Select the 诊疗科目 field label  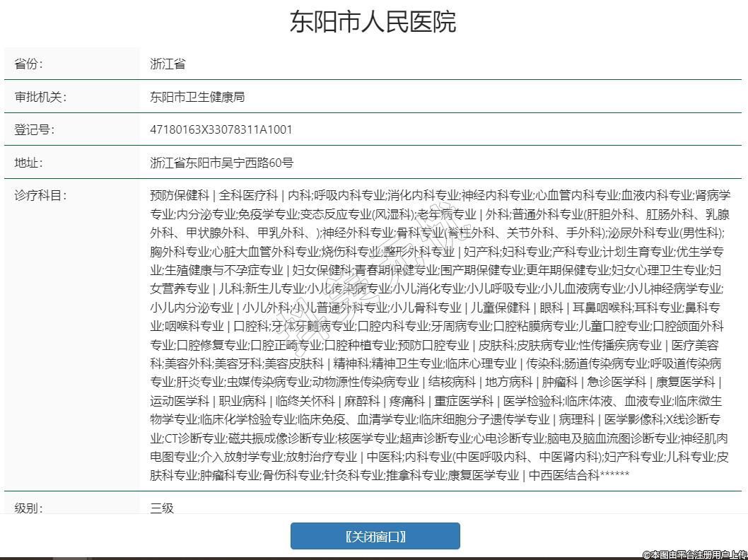click(40, 195)
